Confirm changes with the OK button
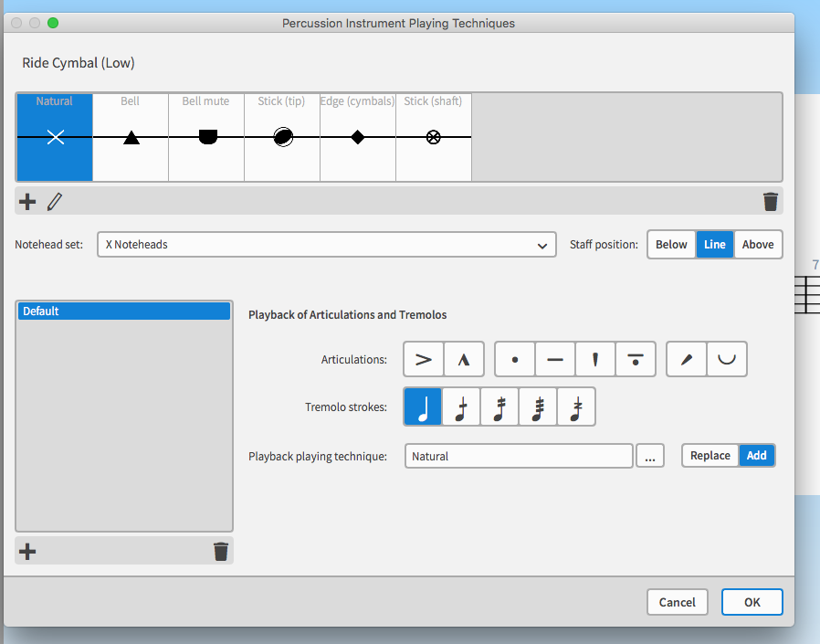 point(752,602)
